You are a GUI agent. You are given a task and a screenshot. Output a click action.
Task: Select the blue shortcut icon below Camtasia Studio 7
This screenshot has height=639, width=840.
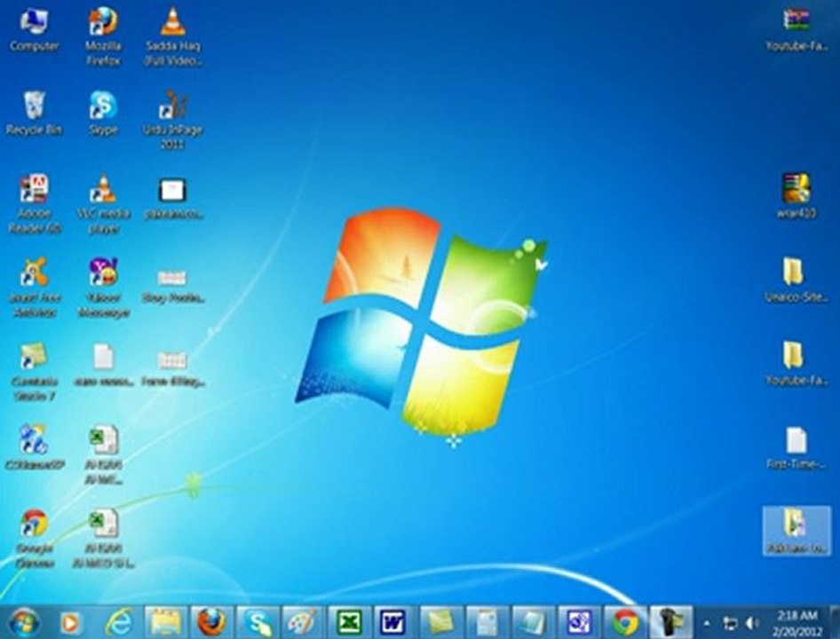tap(35, 448)
